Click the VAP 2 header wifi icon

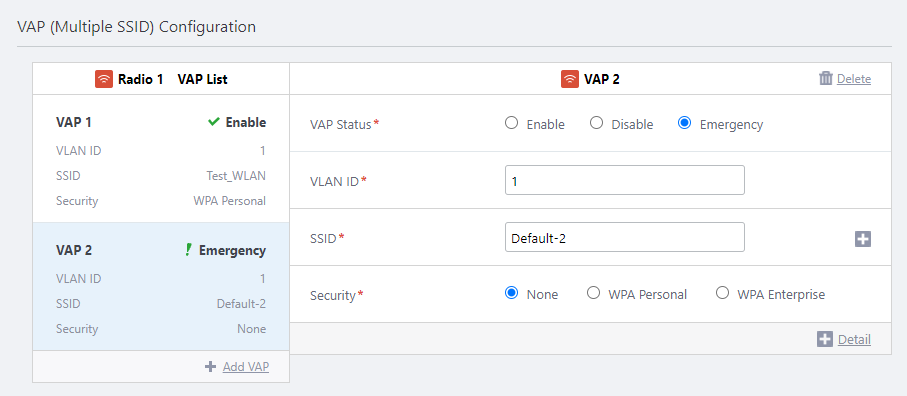click(x=570, y=79)
